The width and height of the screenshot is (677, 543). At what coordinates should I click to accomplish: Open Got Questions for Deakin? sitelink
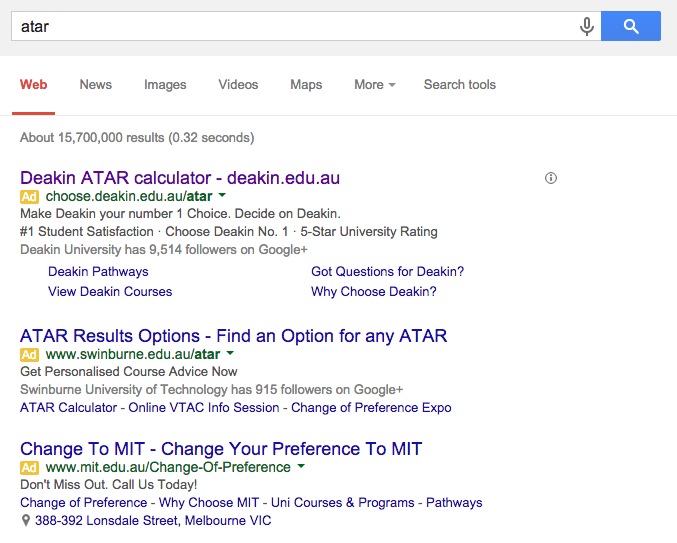point(387,272)
